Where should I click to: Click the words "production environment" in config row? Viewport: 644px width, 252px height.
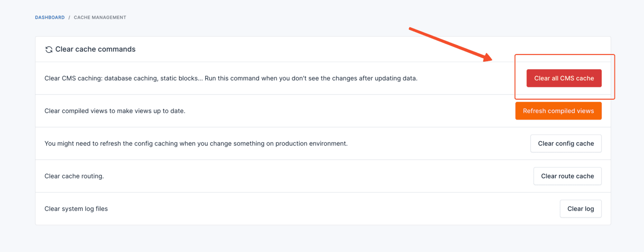[311, 143]
